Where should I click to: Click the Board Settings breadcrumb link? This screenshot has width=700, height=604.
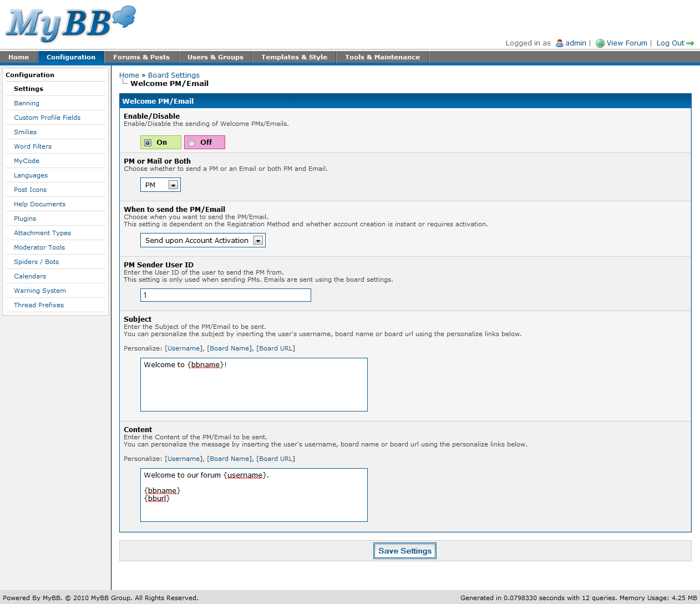pyautogui.click(x=174, y=75)
